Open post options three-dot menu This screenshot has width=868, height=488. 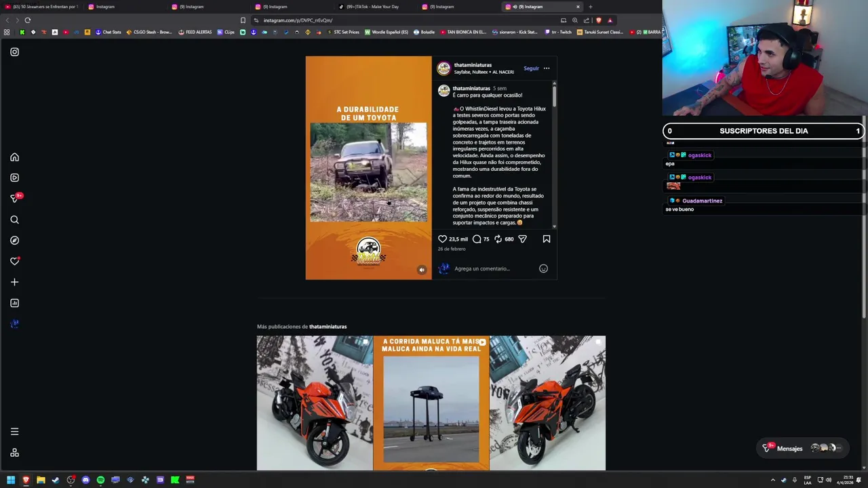click(547, 68)
